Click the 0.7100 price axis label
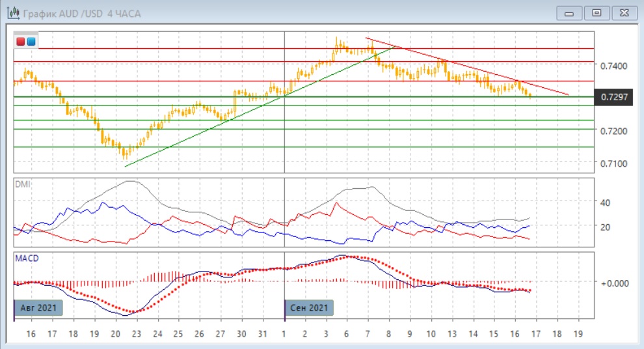Screen dimensions: 644x349 click(614, 163)
